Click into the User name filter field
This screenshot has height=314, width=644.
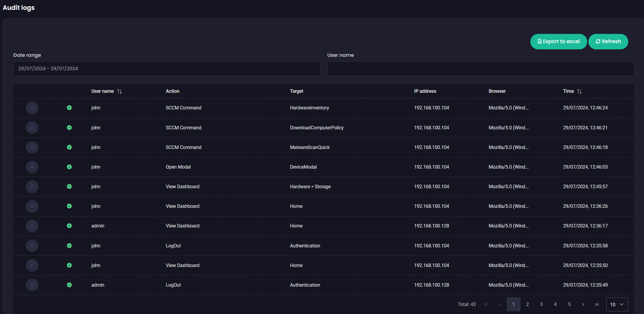[x=480, y=69]
